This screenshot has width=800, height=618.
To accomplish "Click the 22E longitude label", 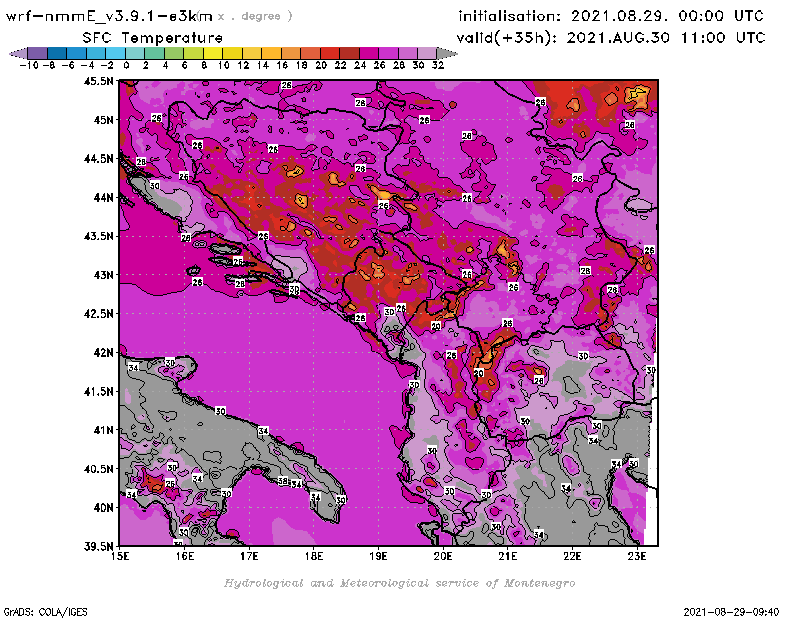I will pyautogui.click(x=572, y=556).
